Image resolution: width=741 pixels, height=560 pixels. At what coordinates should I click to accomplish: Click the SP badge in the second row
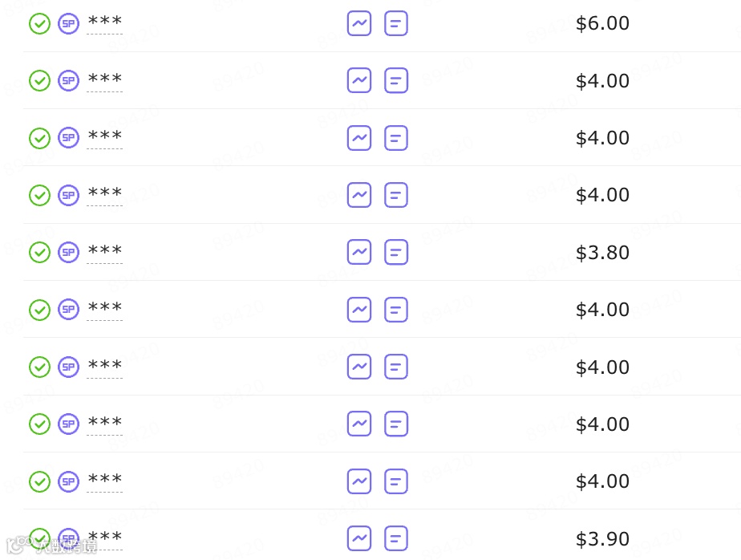click(69, 80)
